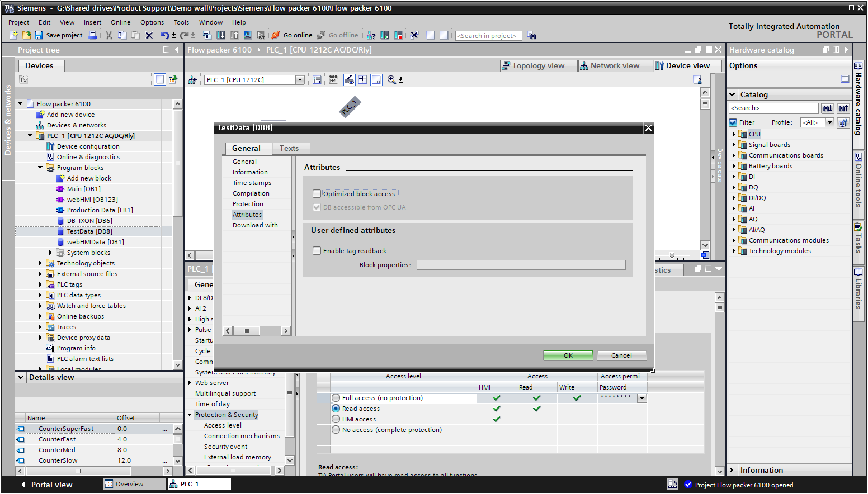Click the Undo arrow icon
868x494 pixels.
tap(164, 35)
